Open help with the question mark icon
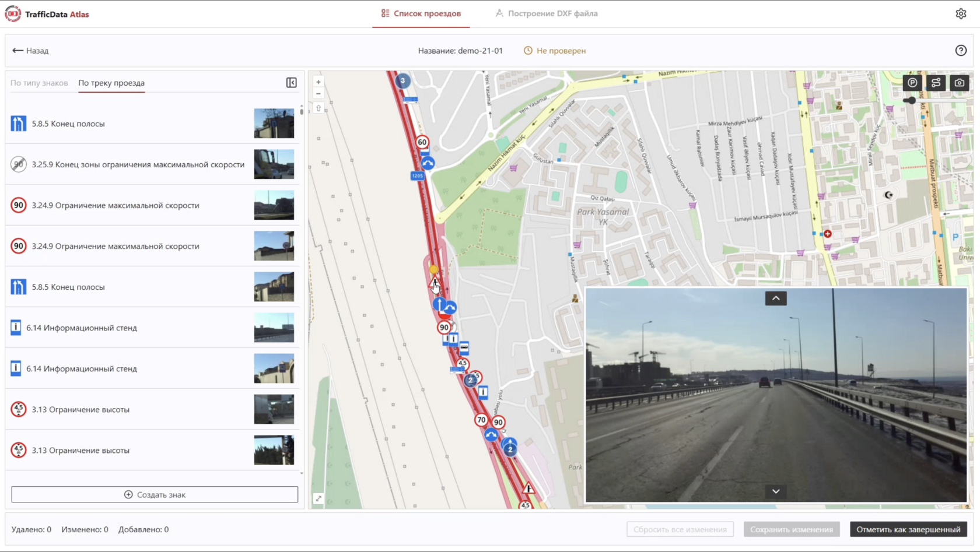This screenshot has width=980, height=552. click(961, 51)
